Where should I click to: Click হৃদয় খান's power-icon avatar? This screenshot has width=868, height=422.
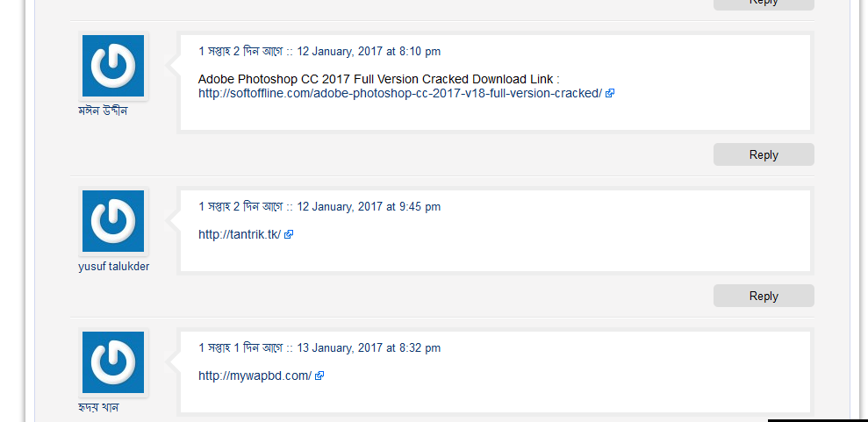[x=113, y=361]
